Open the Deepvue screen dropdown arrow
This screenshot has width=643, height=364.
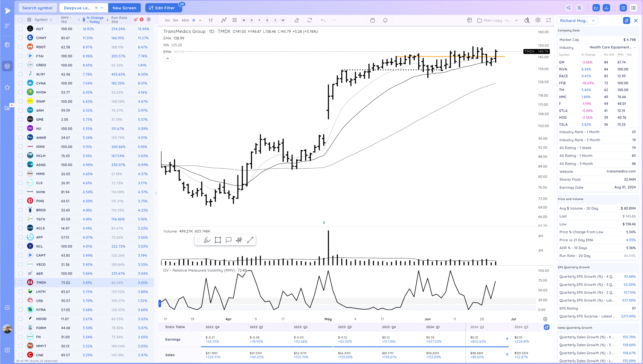[x=102, y=8]
